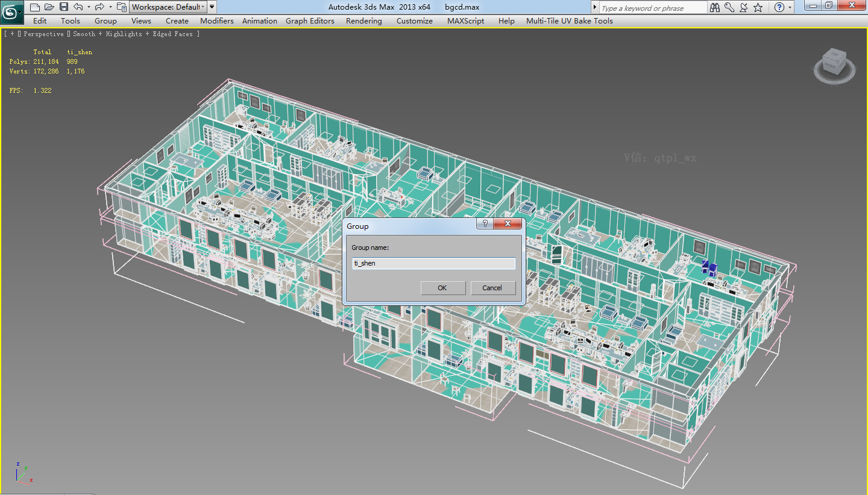Click the viewport [+] general label
Viewport: 868px width, 495px height.
click(13, 34)
